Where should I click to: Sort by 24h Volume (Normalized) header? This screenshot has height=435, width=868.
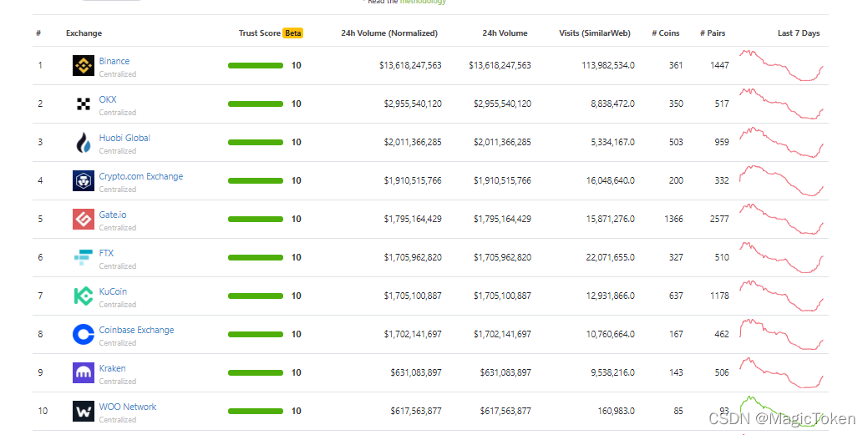pos(389,33)
